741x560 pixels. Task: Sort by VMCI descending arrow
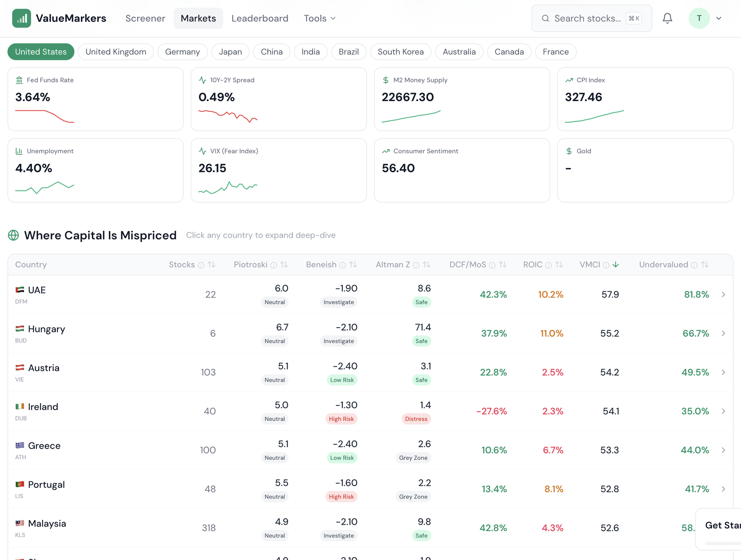tap(615, 265)
